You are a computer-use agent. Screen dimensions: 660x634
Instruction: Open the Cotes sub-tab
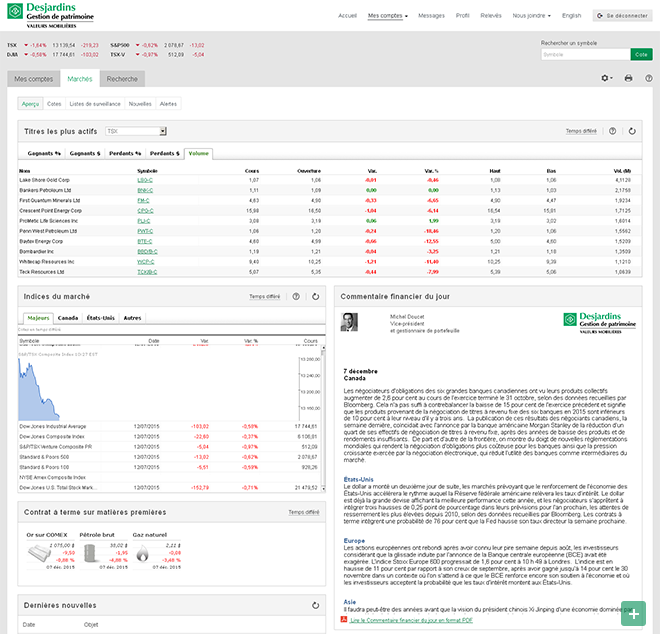(54, 104)
